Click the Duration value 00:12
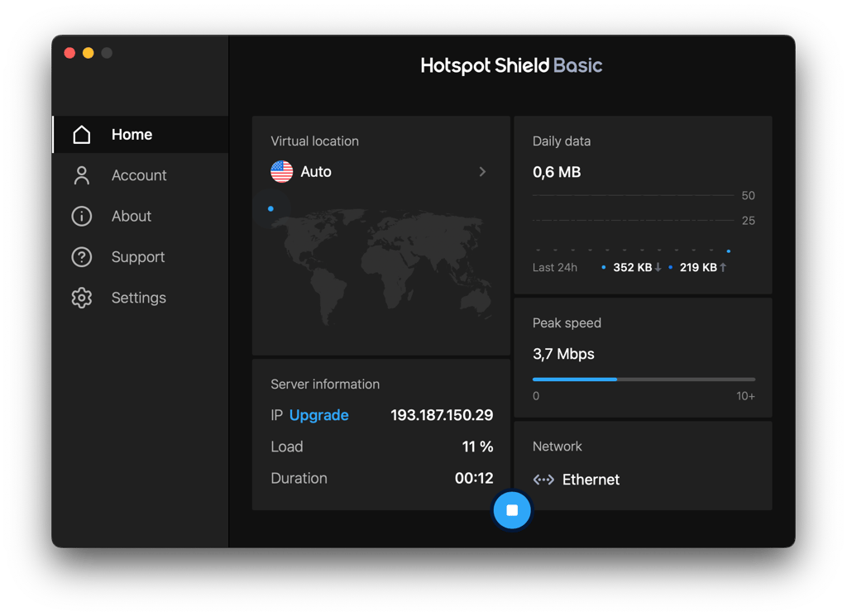 tap(474, 479)
